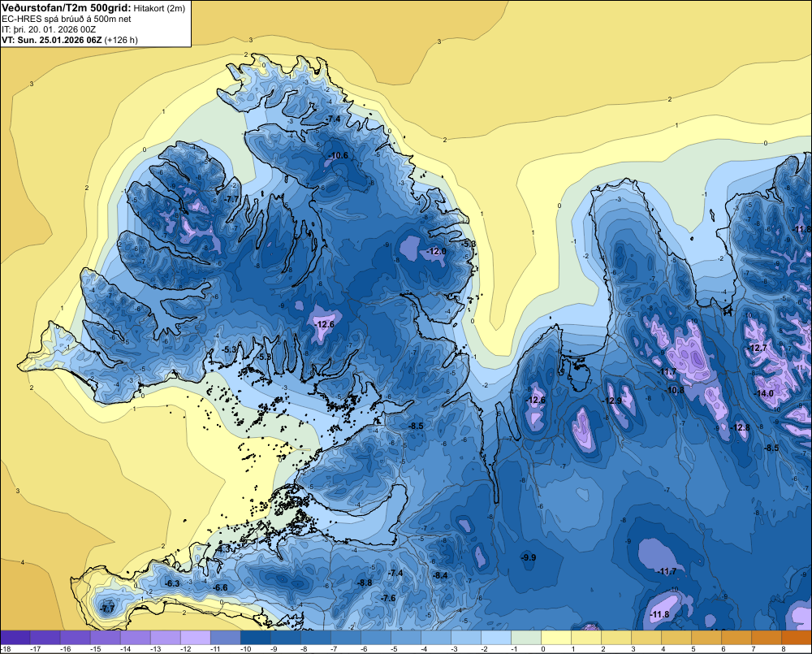The width and height of the screenshot is (812, 654).
Task: Click the -12.0 temperature label
Action: click(436, 251)
